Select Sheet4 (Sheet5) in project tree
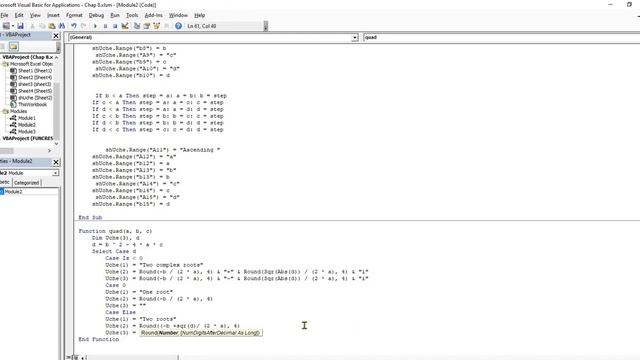Image resolution: width=640 pixels, height=360 pixels. pos(35,91)
